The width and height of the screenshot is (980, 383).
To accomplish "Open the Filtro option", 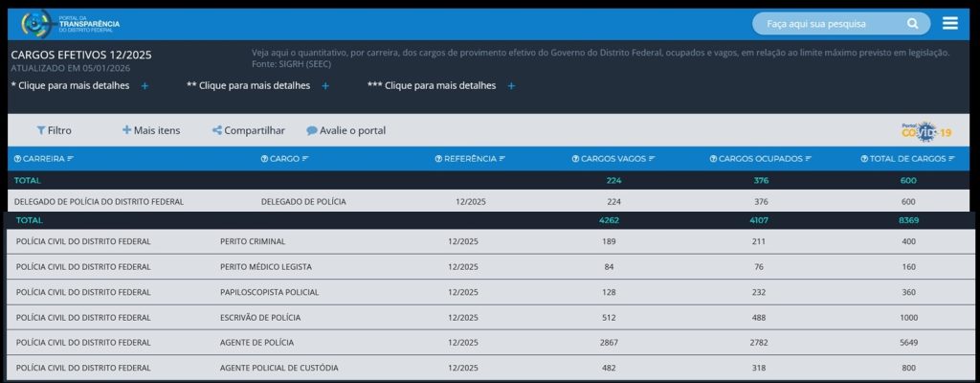I will tap(54, 130).
